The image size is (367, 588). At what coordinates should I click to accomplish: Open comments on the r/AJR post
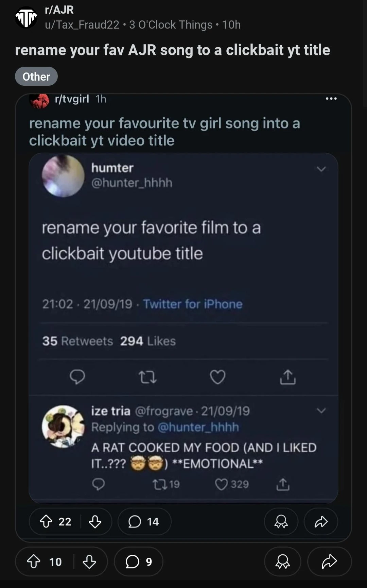(x=138, y=561)
